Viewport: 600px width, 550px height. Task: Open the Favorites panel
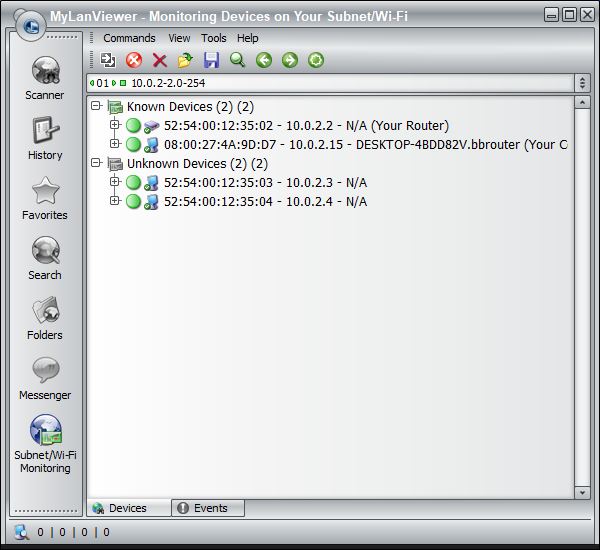45,198
